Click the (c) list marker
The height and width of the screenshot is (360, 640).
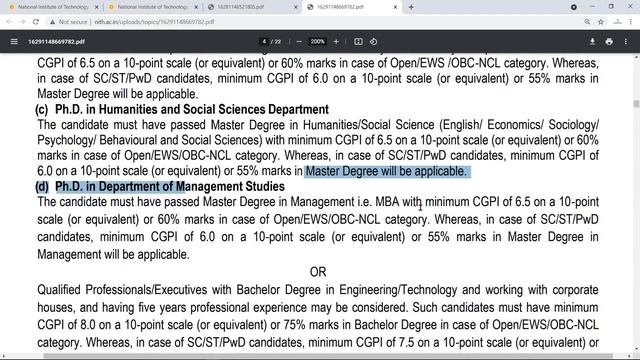click(x=42, y=109)
